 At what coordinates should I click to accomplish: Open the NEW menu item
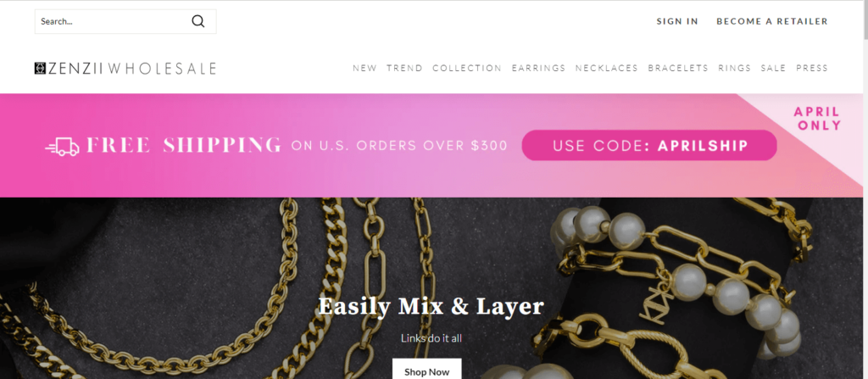click(x=364, y=68)
